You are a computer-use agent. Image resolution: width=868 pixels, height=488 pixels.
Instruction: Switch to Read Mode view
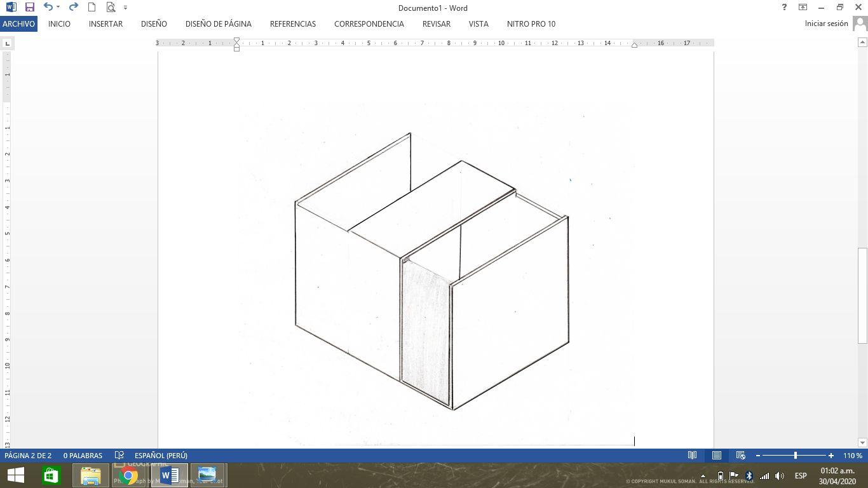[x=692, y=456]
